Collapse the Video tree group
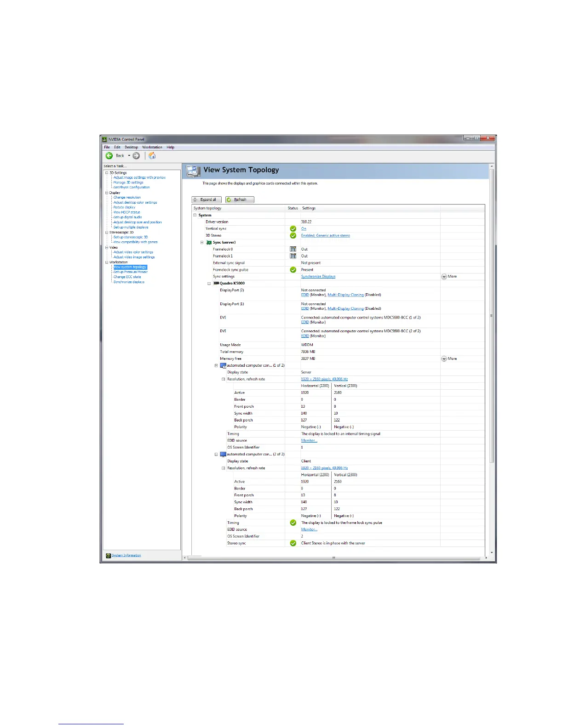This screenshot has height=728, width=563. 107,247
